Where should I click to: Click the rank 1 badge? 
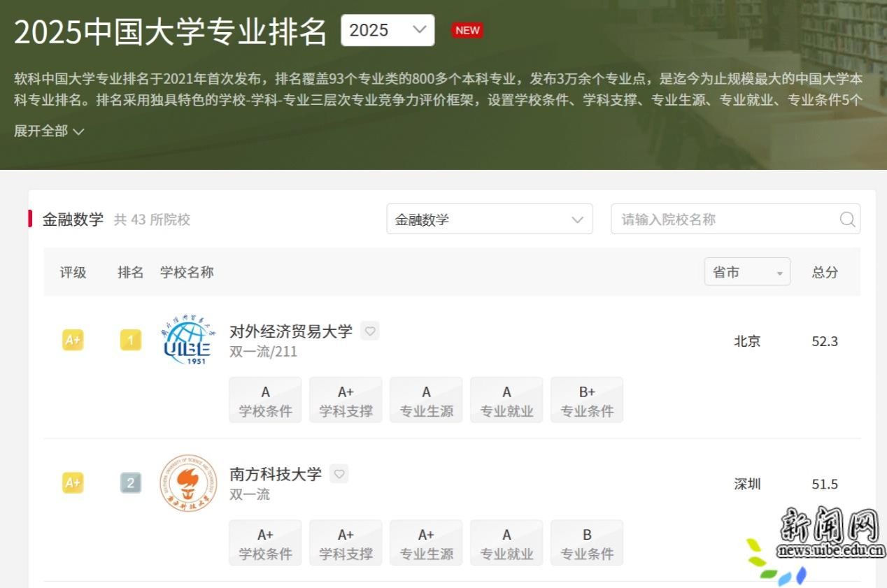tap(131, 340)
